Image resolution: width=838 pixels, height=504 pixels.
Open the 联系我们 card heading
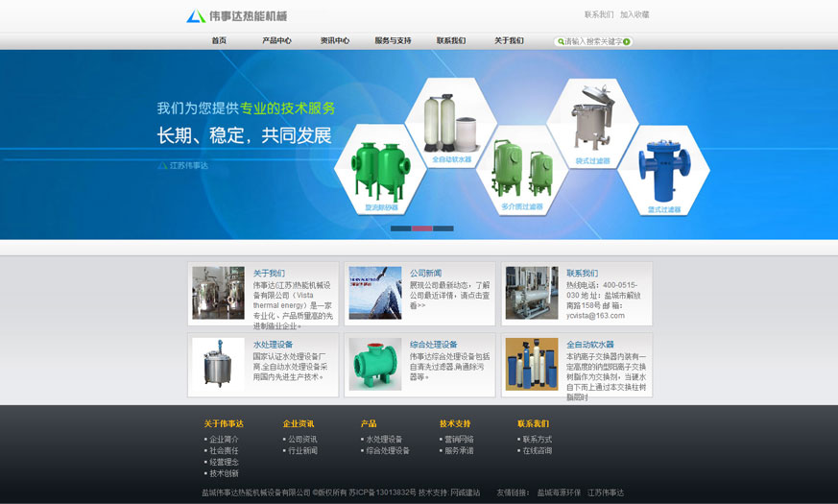(582, 273)
